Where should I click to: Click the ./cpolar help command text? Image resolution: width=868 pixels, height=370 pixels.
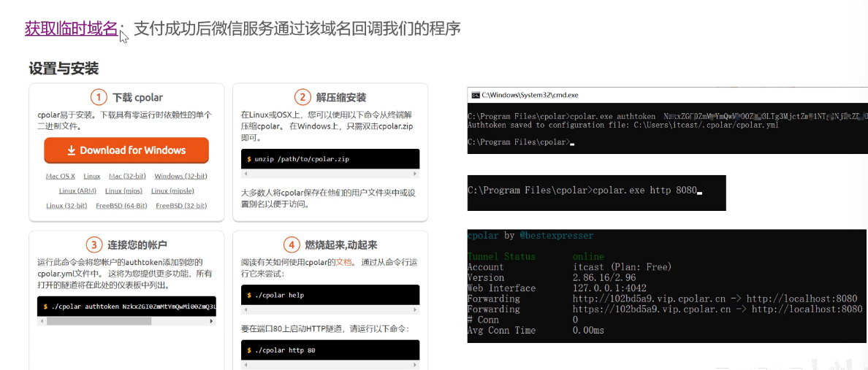279,295
